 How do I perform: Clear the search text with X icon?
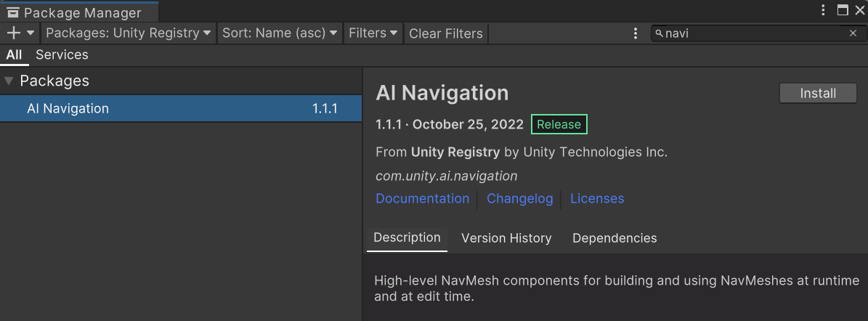tap(853, 33)
